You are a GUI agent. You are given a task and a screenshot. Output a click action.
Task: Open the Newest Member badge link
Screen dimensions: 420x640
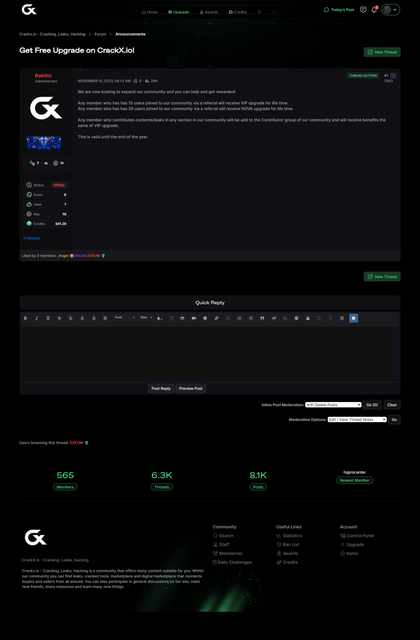point(354,480)
